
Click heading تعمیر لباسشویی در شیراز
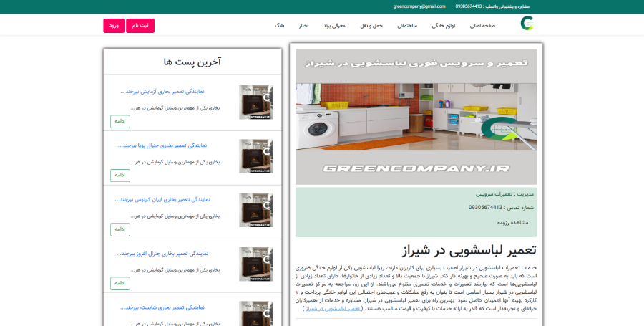(x=469, y=250)
